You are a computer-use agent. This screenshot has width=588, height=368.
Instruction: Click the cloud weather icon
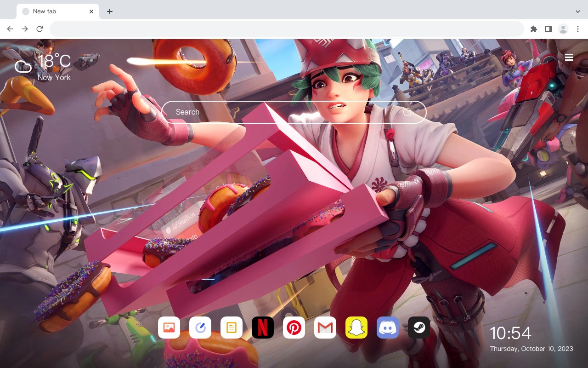click(23, 67)
